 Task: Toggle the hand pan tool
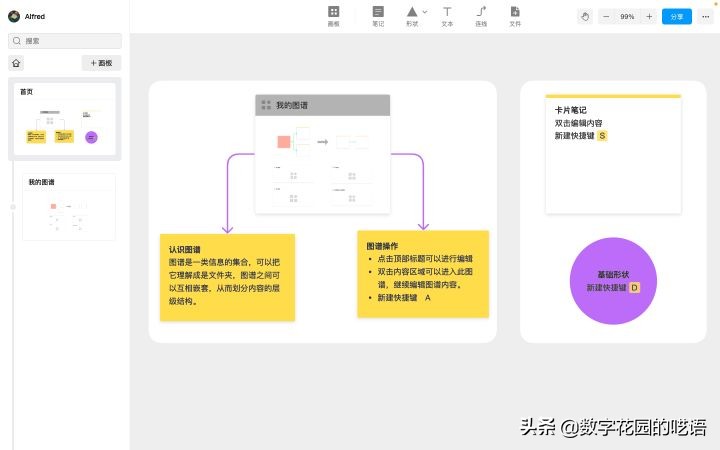coord(585,17)
